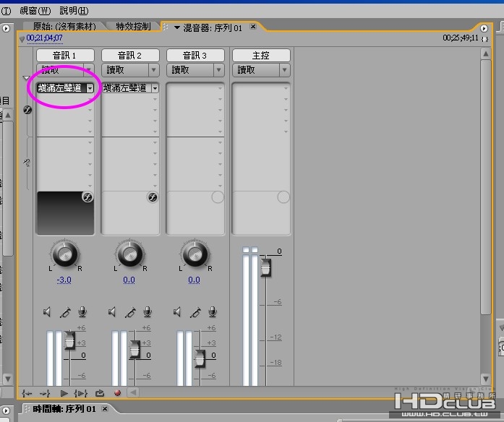The height and width of the screenshot is (422, 504).
Task: Open 音訊 2 填滿左聲道 effect dropdown
Action: tap(155, 88)
